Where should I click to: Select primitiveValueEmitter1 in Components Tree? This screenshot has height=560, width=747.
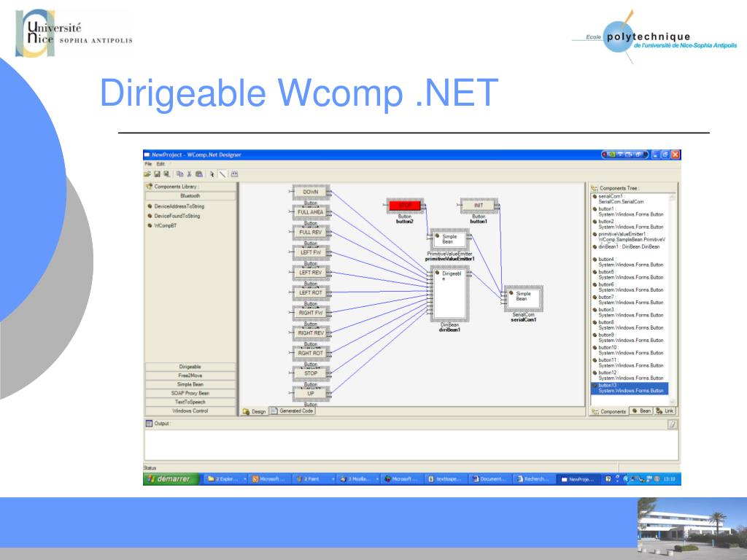[630, 237]
